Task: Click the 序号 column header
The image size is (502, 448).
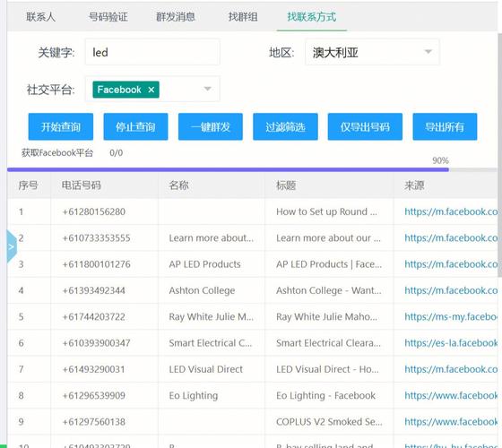Action: pyautogui.click(x=28, y=185)
